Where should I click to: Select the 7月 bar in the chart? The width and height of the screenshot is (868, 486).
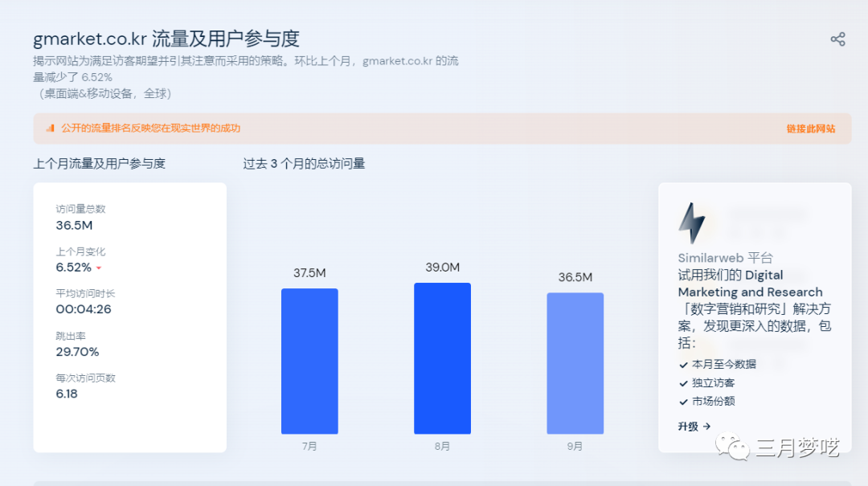(x=309, y=361)
